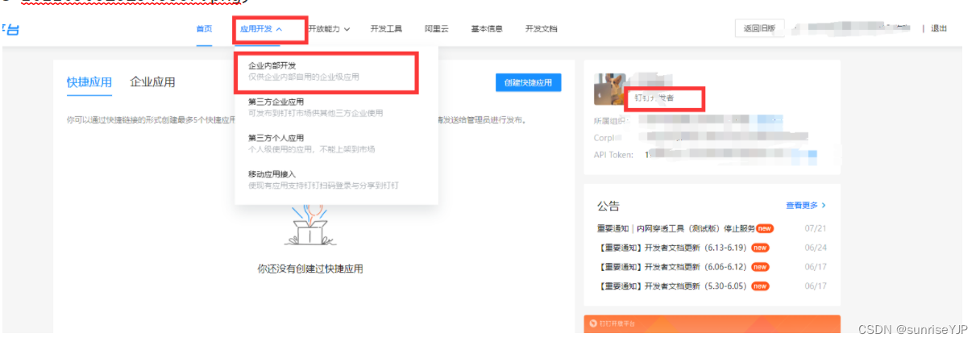This screenshot has width=980, height=342.
Task: Switch to the 快捷应用 tab
Action: click(89, 82)
